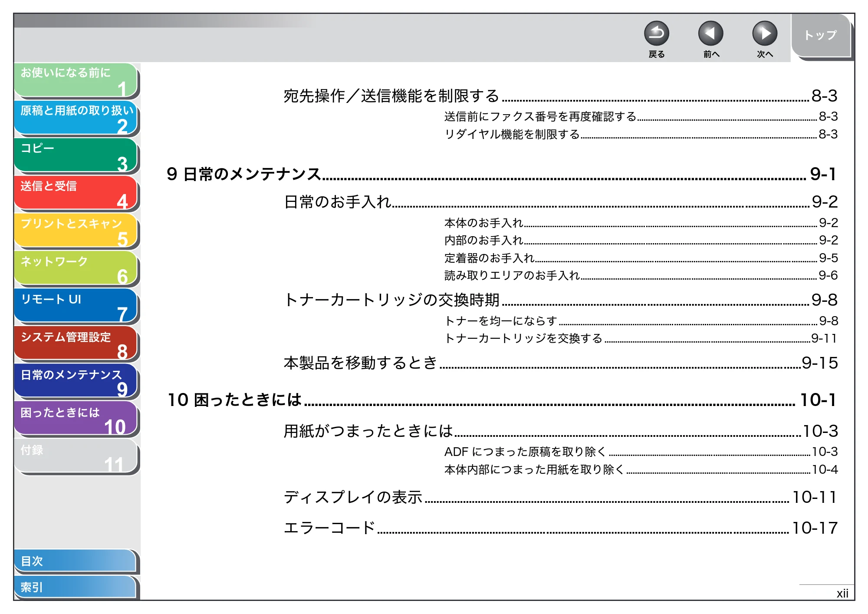This screenshot has height=614, width=868.
Task: Select the 送信と受信 chapter 4 tab
Action: [76, 193]
